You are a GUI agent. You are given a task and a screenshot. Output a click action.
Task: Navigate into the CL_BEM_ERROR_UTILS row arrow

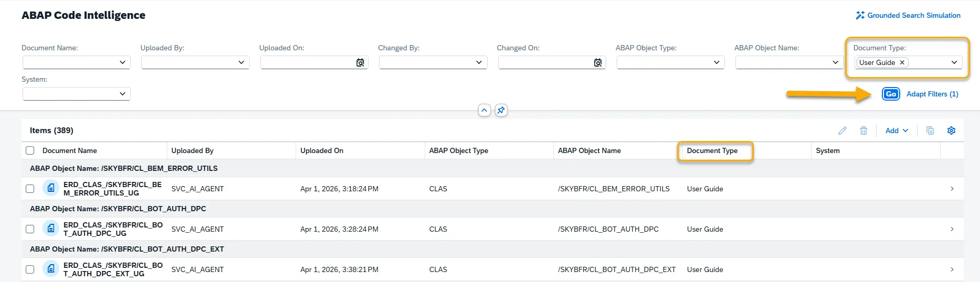click(x=952, y=189)
